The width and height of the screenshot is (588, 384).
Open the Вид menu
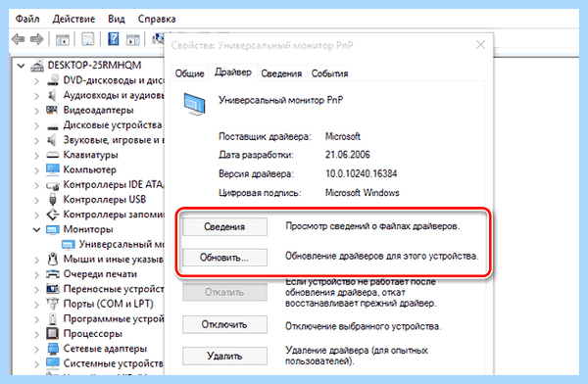click(117, 19)
